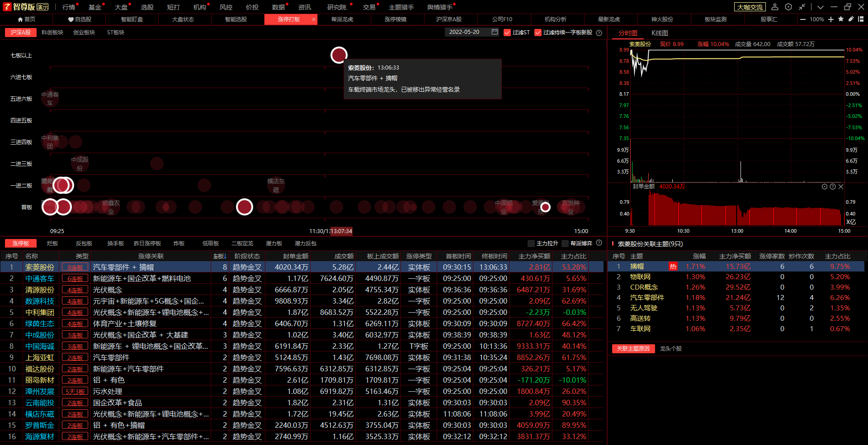Select the ST板块 board filter tab
868x445 pixels.
tap(116, 33)
